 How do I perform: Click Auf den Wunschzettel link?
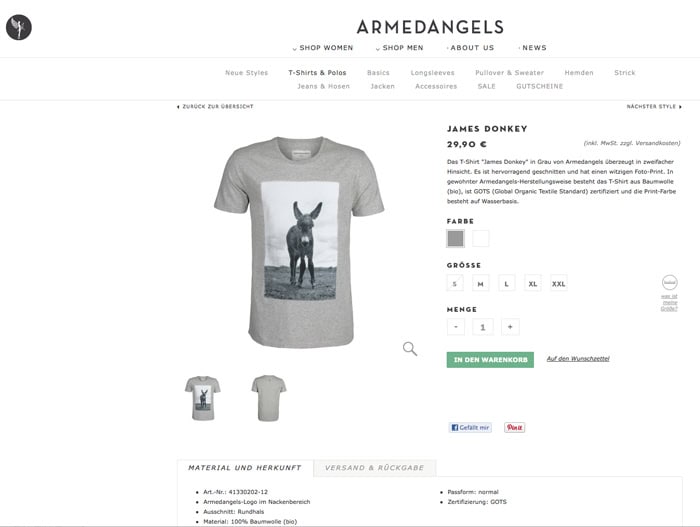tap(578, 359)
